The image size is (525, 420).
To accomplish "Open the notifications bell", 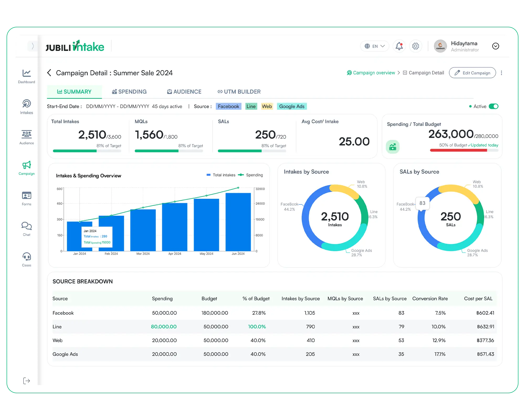I will pos(399,46).
